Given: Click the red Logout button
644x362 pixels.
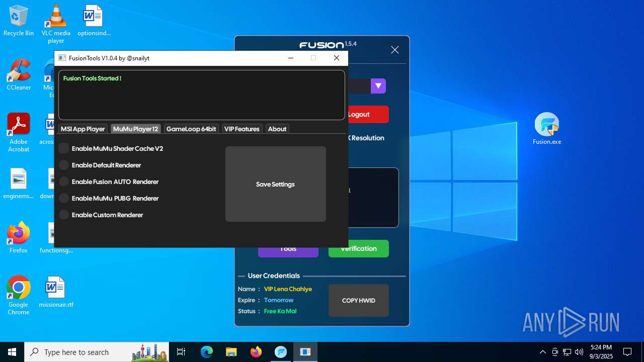Looking at the screenshot, I should (368, 114).
